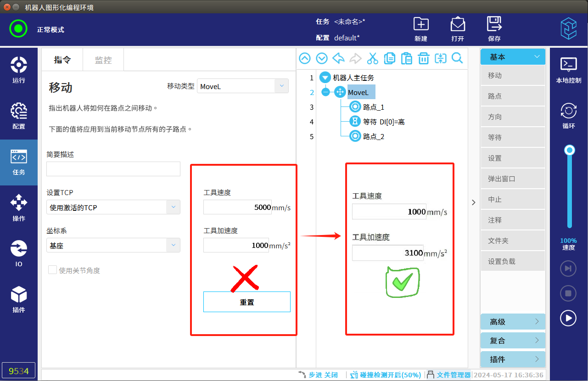Toggle the loop (循环) mode button

569,115
